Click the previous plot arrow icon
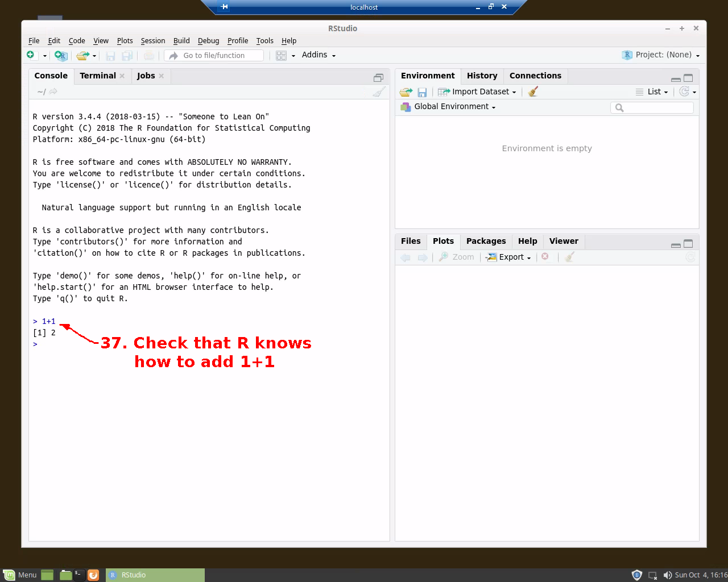Screen dimensions: 728x582 (x=406, y=257)
